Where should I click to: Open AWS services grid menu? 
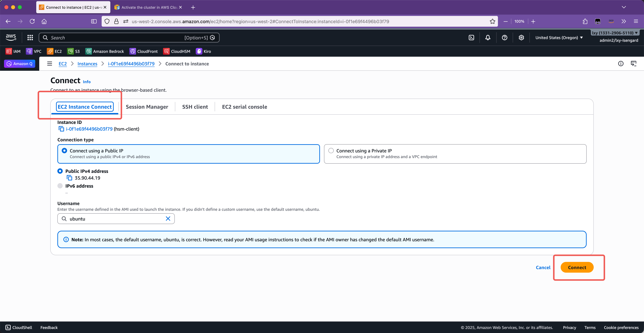point(30,38)
